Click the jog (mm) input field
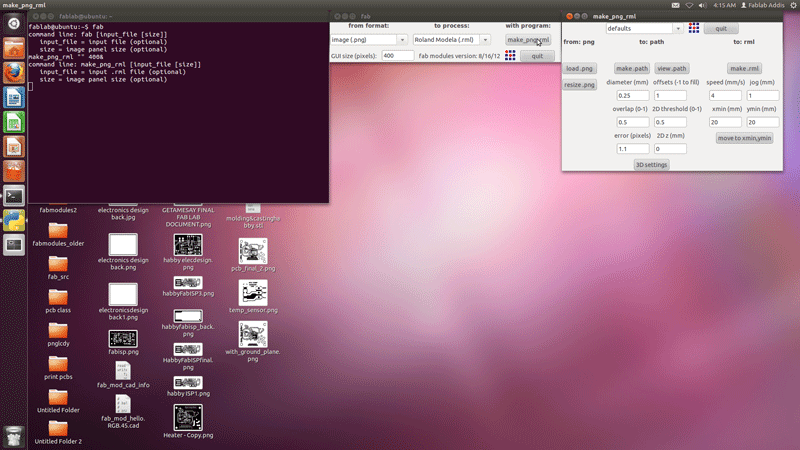Image resolution: width=800 pixels, height=450 pixels. coord(763,95)
